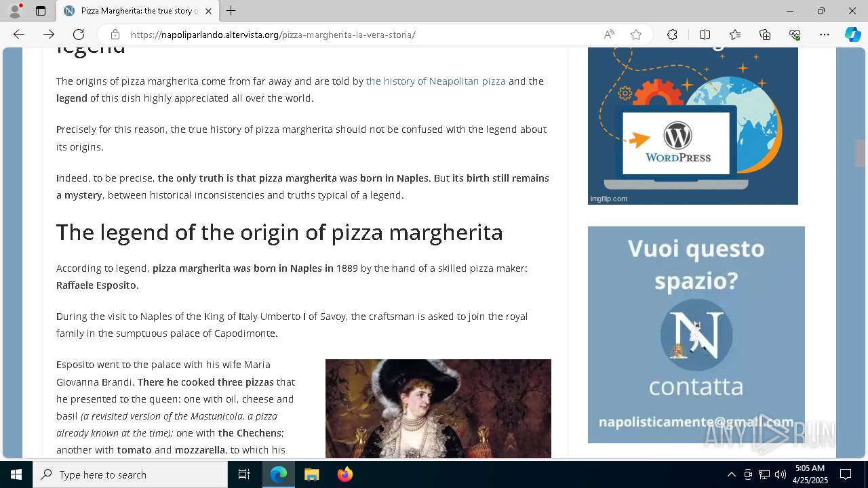Screen dimensions: 868x488
Task: Show hidden system tray icons
Action: point(731,474)
